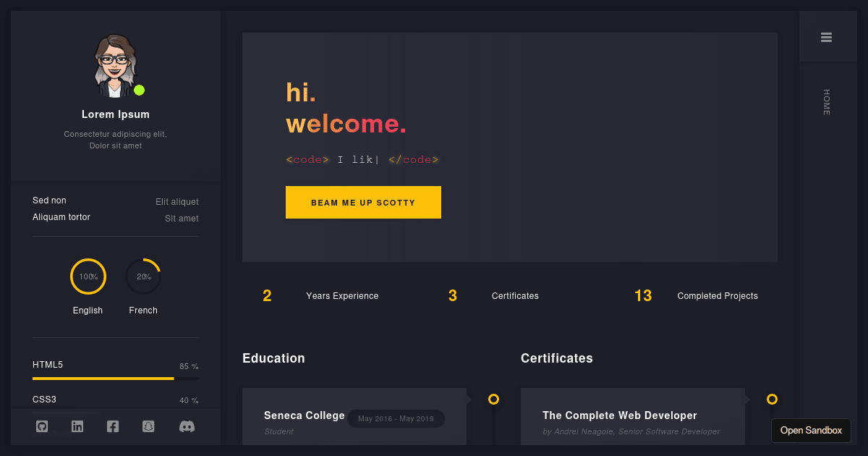Open the GitHub profile icon

[42, 426]
